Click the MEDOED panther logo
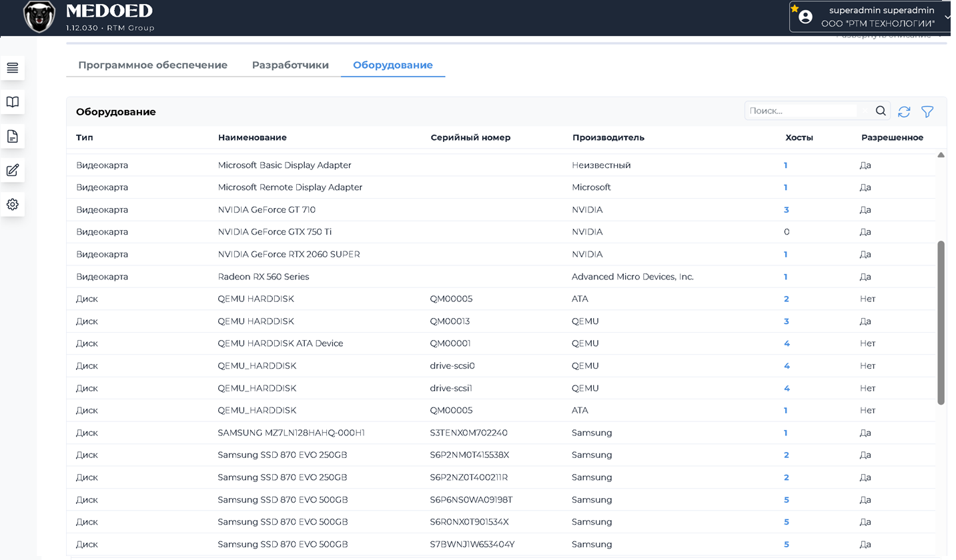 [x=39, y=17]
